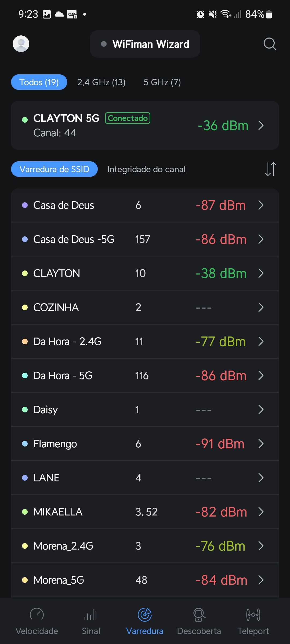
Task: Open the search magnifier icon
Action: coord(270,44)
